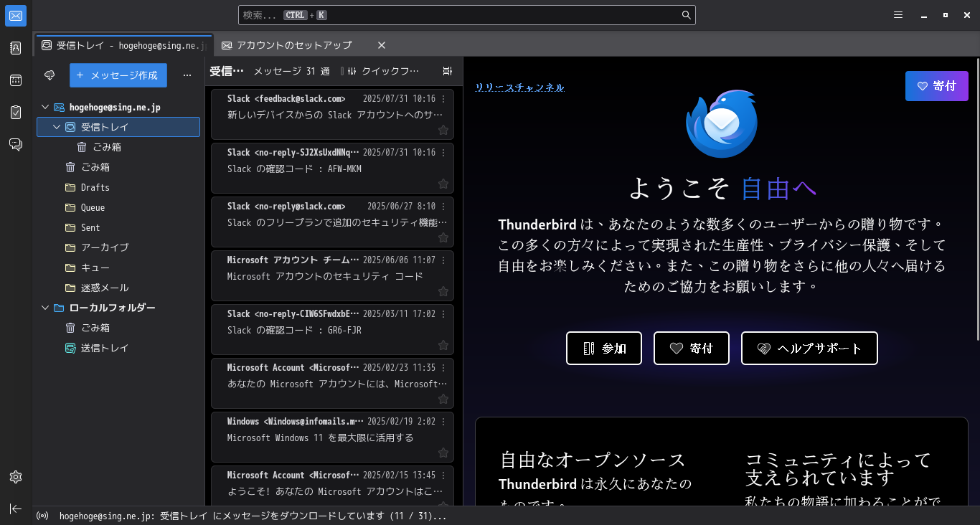Open the more menu on the AFW-MKM message
This screenshot has width=980, height=525.
point(443,153)
